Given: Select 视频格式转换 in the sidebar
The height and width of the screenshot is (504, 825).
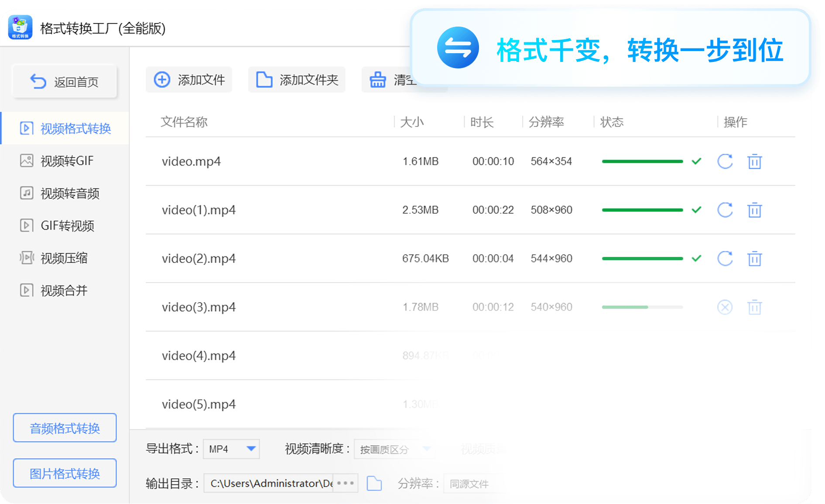Looking at the screenshot, I should coord(65,128).
